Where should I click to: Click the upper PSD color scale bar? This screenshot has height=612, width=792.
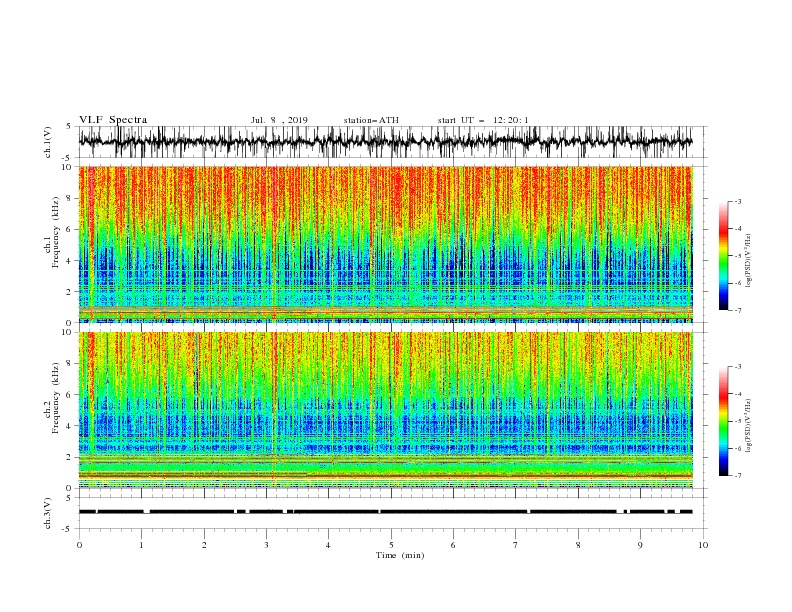(x=723, y=256)
